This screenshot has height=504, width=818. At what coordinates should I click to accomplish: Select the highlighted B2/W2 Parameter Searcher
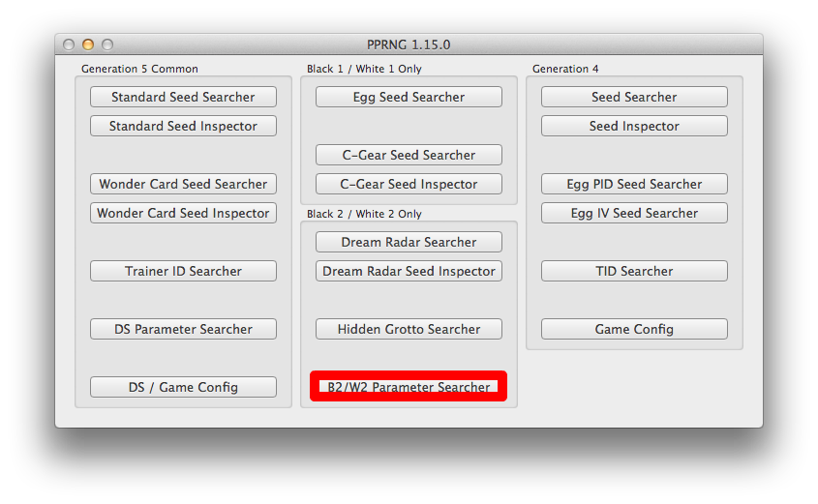409,386
